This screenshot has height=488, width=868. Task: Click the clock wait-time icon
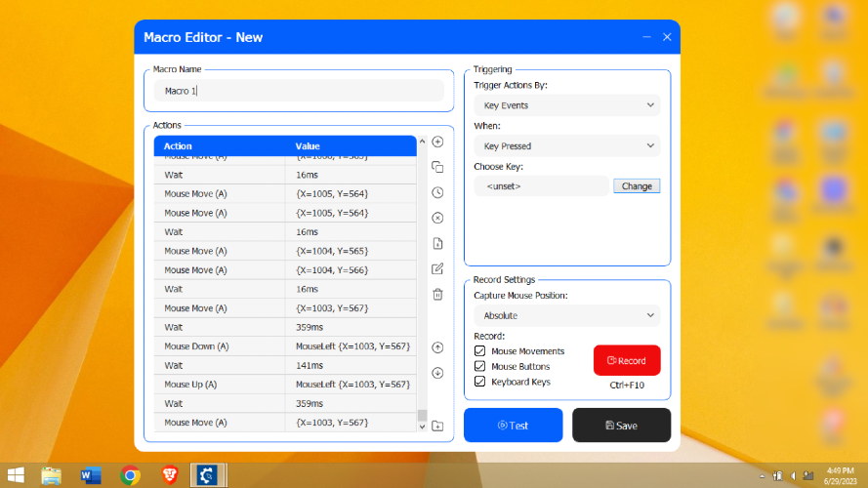(437, 192)
